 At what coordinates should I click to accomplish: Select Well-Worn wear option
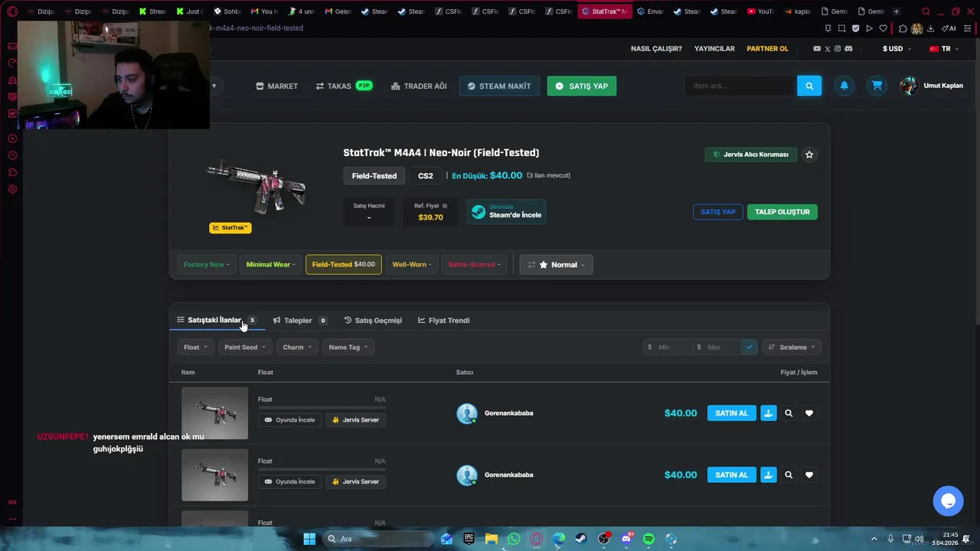pos(411,265)
